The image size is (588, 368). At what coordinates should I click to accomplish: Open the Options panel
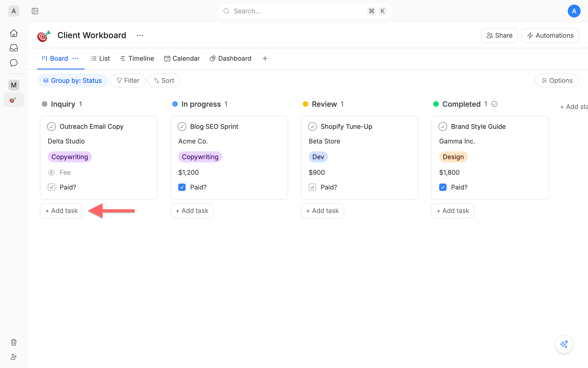557,80
